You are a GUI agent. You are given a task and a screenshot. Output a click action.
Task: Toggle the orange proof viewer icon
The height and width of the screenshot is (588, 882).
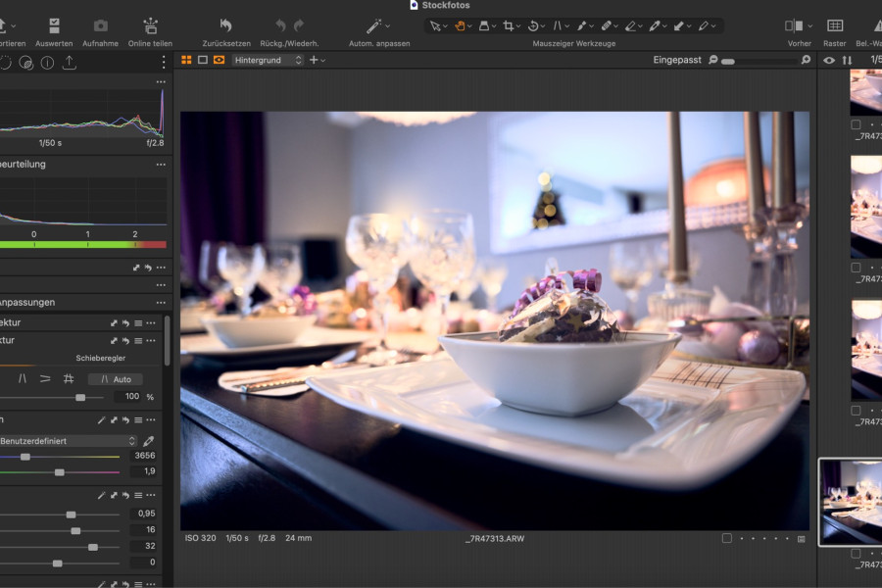click(219, 60)
